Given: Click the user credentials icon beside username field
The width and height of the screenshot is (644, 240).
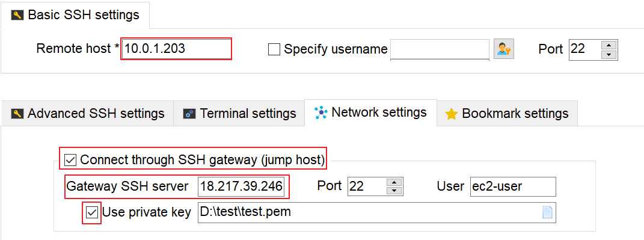Looking at the screenshot, I should [503, 49].
